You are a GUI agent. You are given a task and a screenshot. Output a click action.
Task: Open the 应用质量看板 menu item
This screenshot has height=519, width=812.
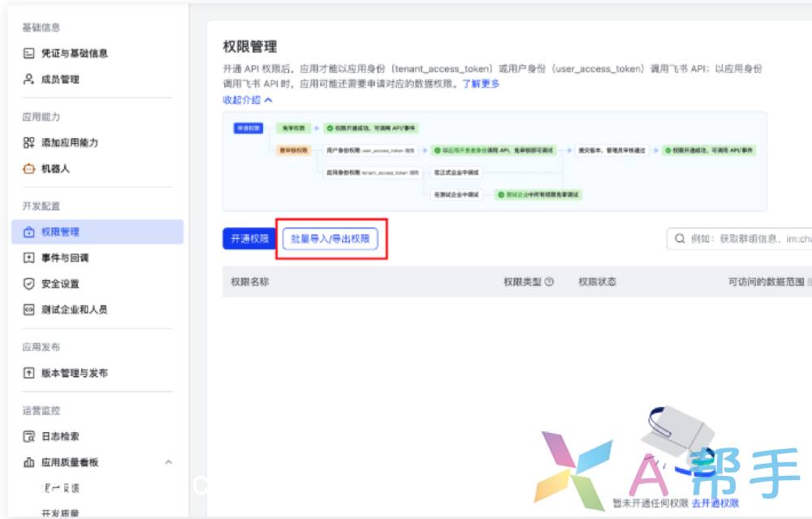pyautogui.click(x=70, y=462)
